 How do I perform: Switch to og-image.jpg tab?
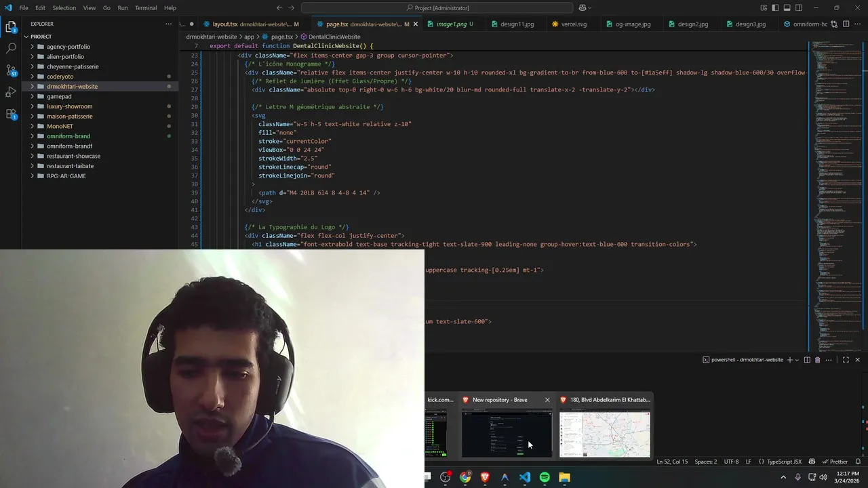click(633, 24)
